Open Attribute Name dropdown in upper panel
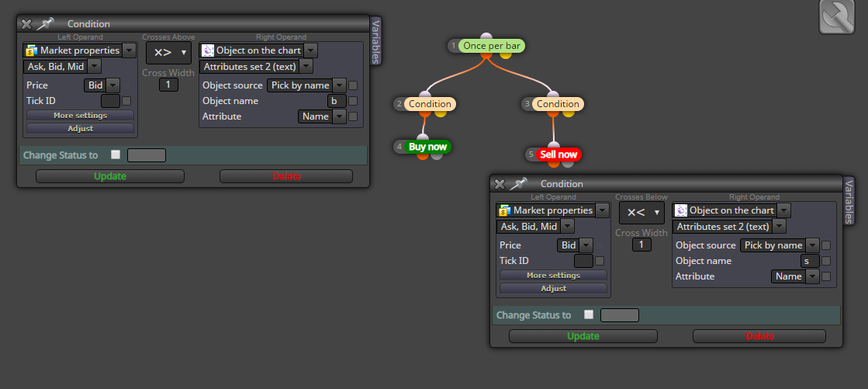 click(340, 116)
